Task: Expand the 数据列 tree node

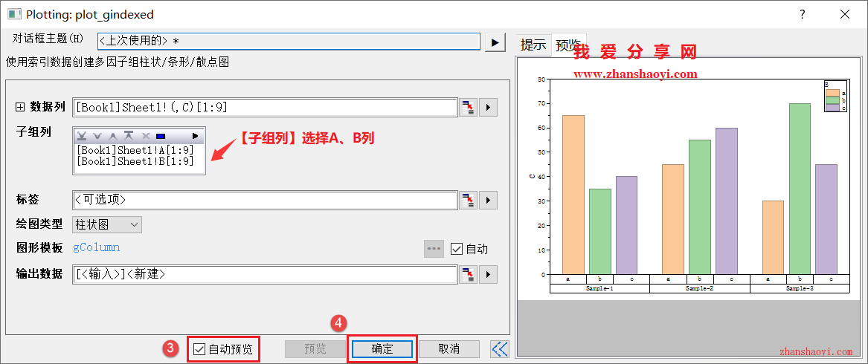Action: [20, 108]
